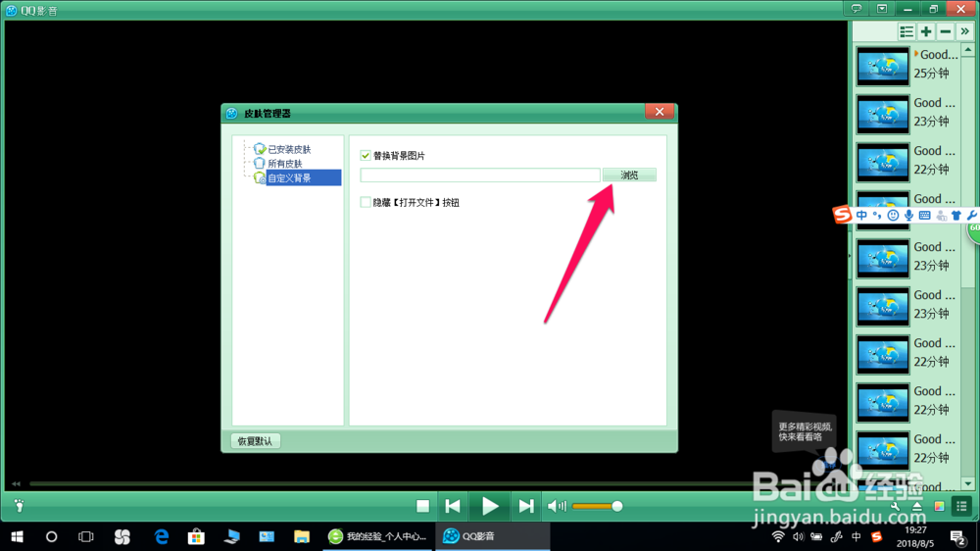Open the colorful skin icon

click(940, 507)
